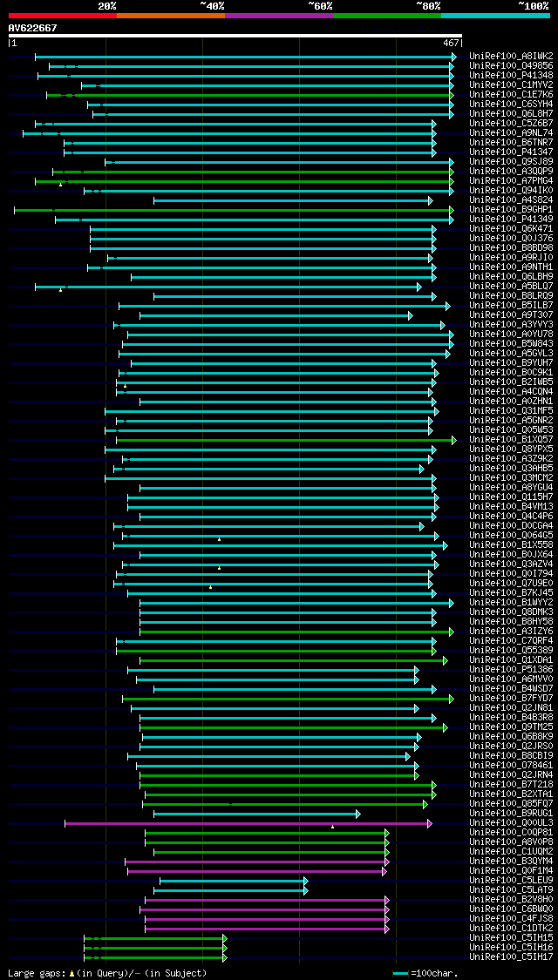Open hit UniRef100_A9T307

(511, 315)
